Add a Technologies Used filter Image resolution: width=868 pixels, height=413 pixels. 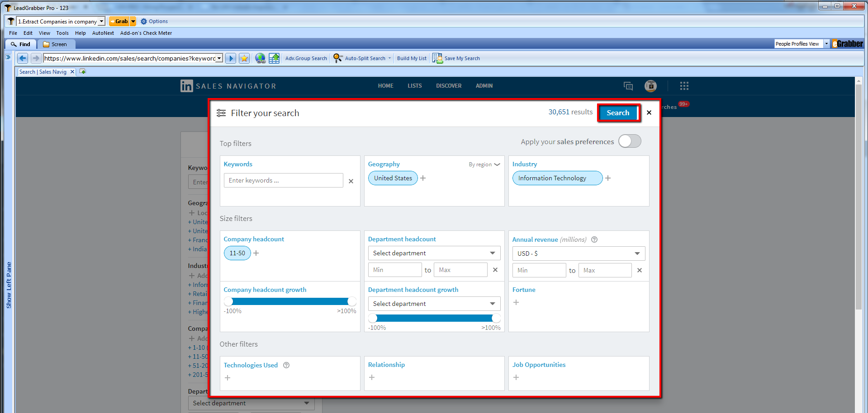[228, 378]
